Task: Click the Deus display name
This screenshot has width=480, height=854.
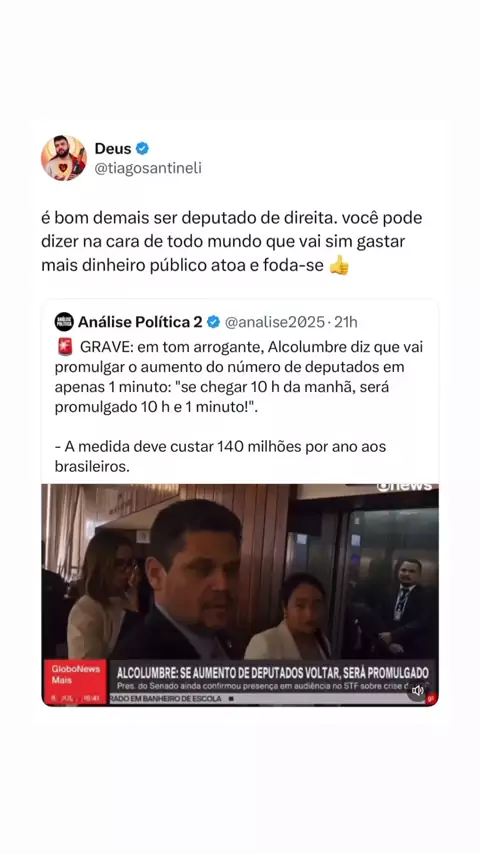Action: [113, 148]
